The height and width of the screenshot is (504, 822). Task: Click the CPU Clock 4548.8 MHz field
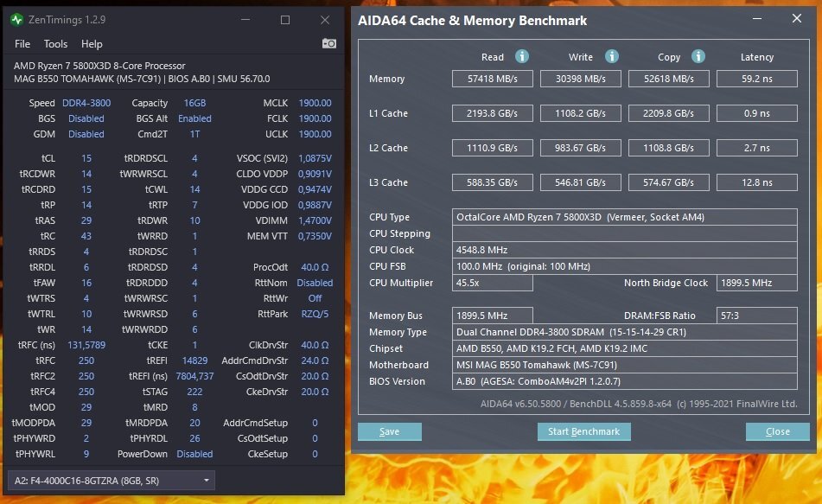(625, 250)
